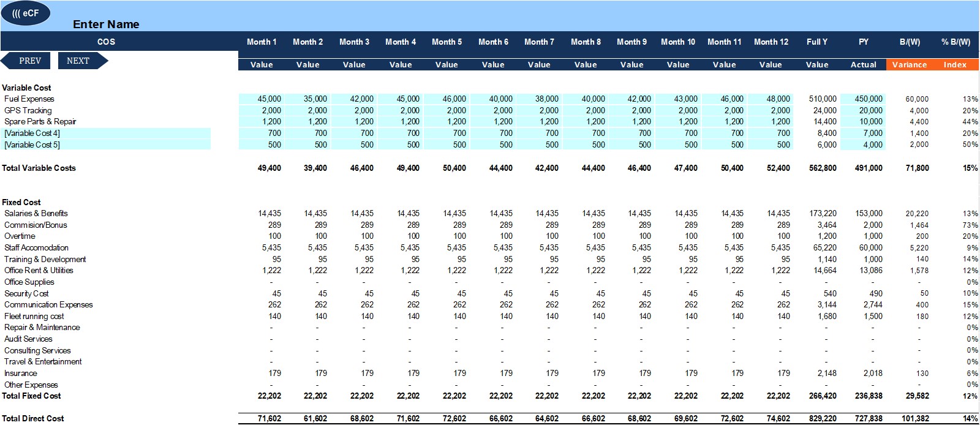Select Total Variable Costs Full Y 562,800
Screen dimensions: 980x425
click(x=823, y=168)
